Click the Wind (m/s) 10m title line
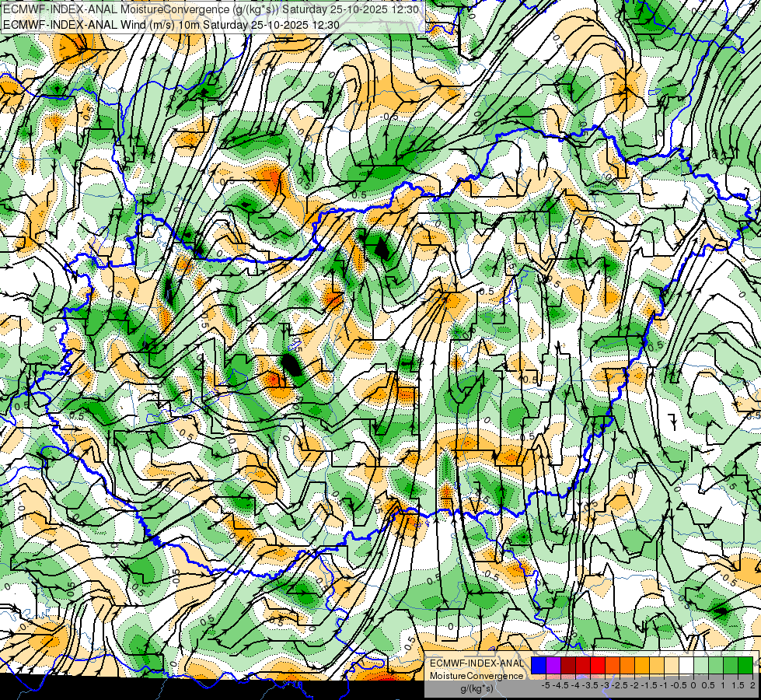This screenshot has width=761, height=700. click(171, 25)
